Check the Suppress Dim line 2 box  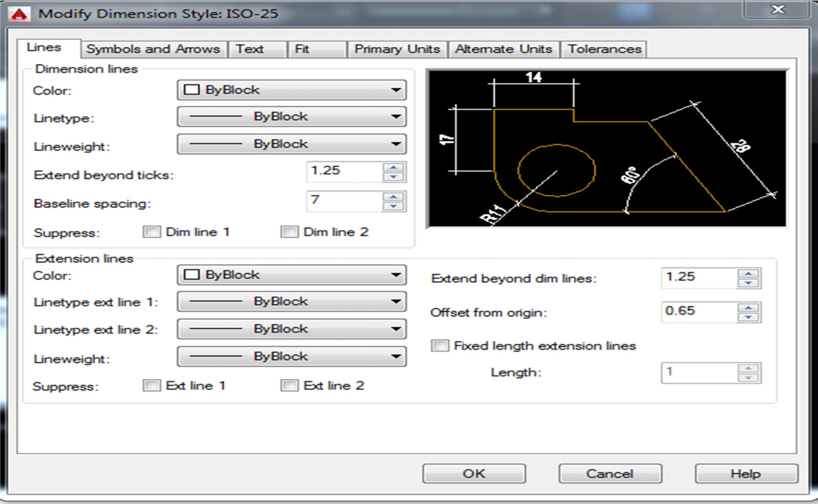point(289,232)
